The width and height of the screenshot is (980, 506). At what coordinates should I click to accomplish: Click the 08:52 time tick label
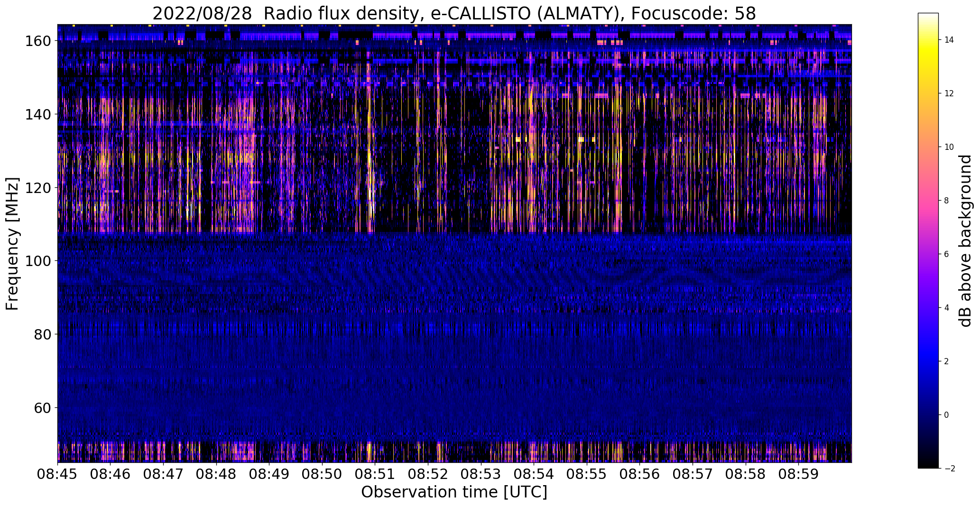(x=428, y=474)
